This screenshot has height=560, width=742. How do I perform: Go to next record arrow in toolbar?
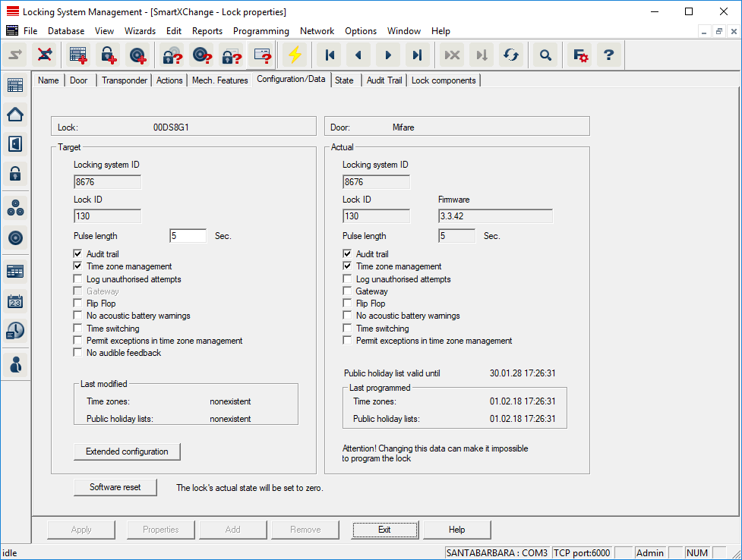pyautogui.click(x=387, y=55)
